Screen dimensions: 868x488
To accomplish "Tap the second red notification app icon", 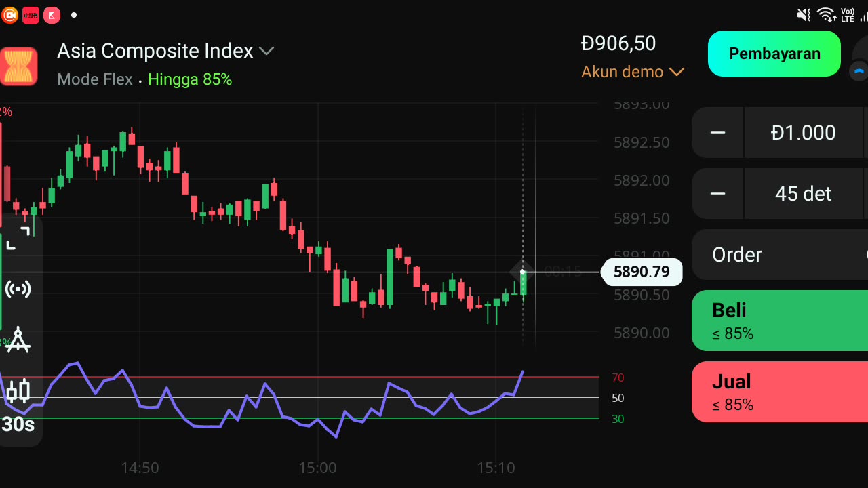I will [31, 15].
